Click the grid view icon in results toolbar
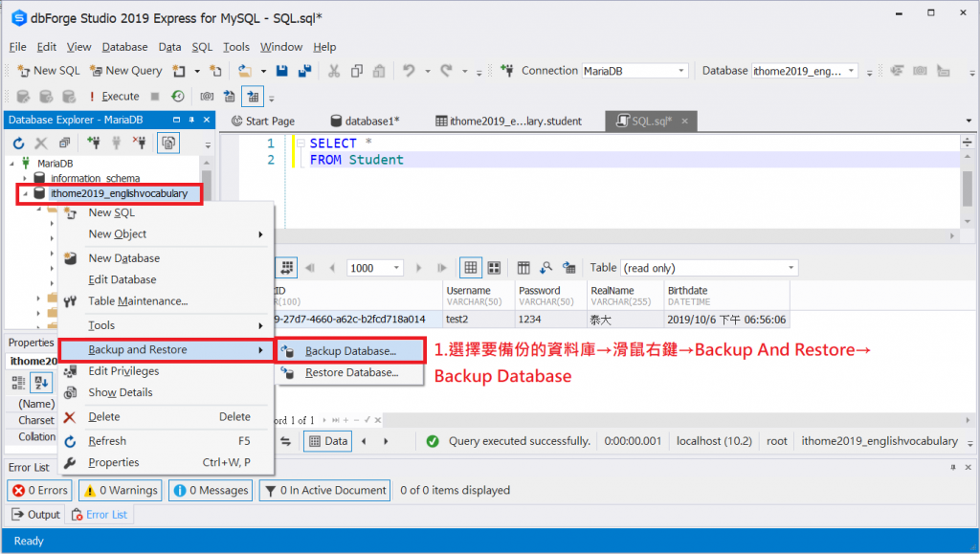This screenshot has height=554, width=980. tap(471, 268)
